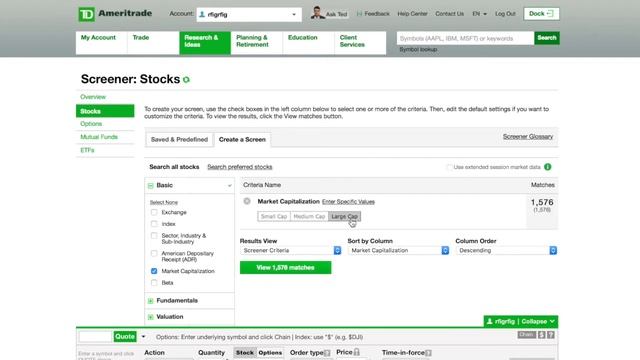Open the EN language dropdown

[480, 14]
